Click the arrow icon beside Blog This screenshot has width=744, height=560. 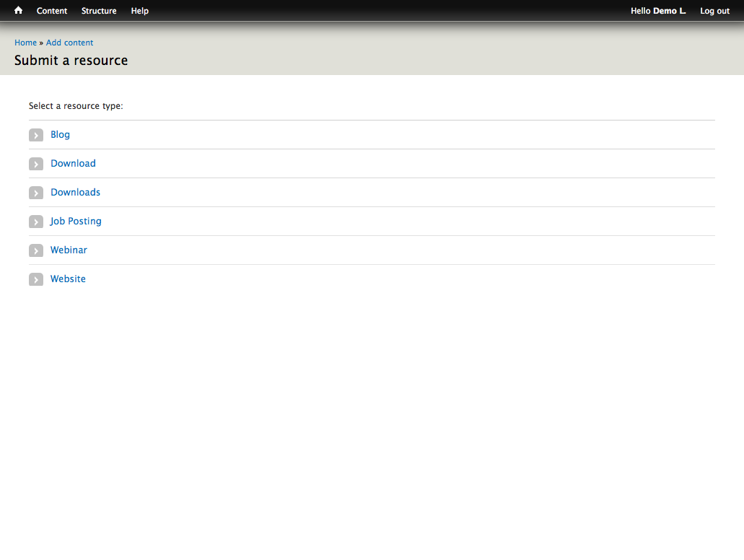(36, 135)
